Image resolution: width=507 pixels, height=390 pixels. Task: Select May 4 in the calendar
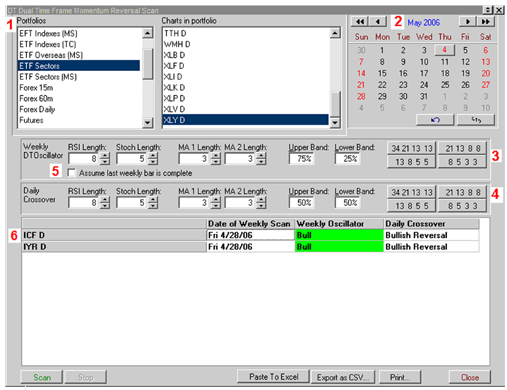[444, 50]
